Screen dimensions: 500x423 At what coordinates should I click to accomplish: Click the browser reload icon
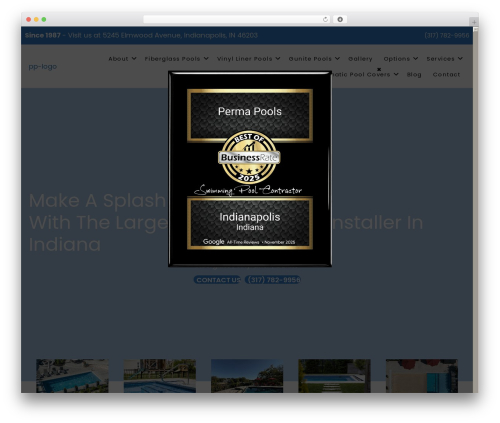coord(325,19)
